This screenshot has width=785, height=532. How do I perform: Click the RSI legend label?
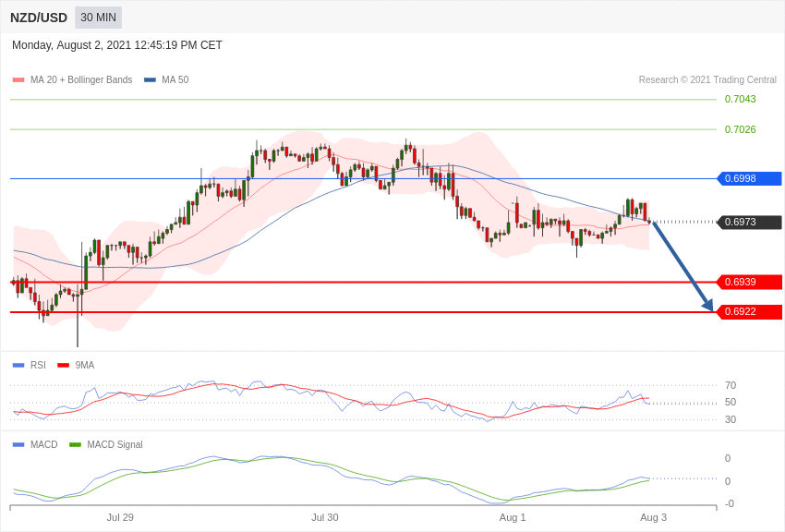click(x=38, y=366)
